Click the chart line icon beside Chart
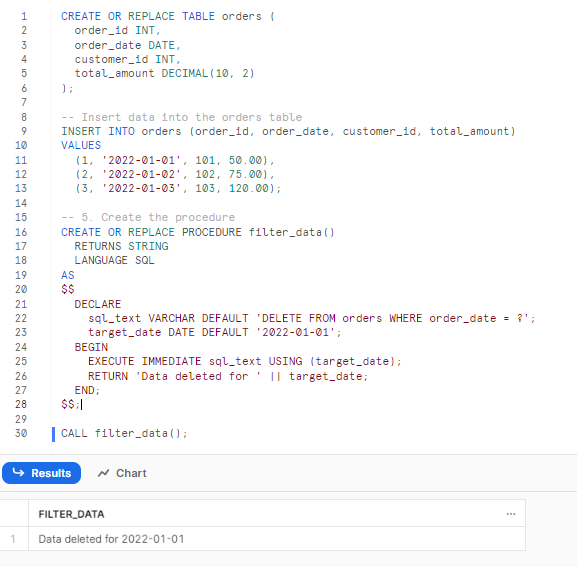 click(103, 473)
